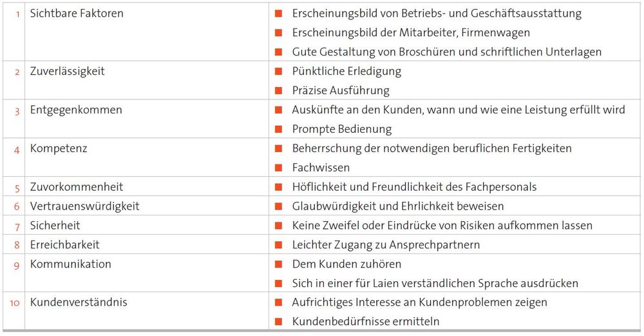
Task: Click the 'Zuvorkommenheit' text
Action: point(77,187)
